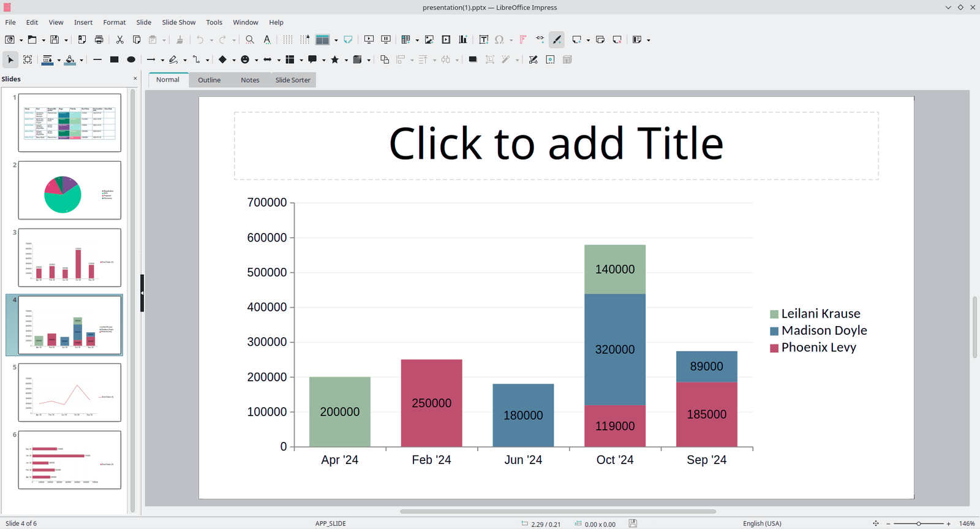The image size is (980, 529).
Task: Select the Rectangle drawing tool
Action: (114, 59)
